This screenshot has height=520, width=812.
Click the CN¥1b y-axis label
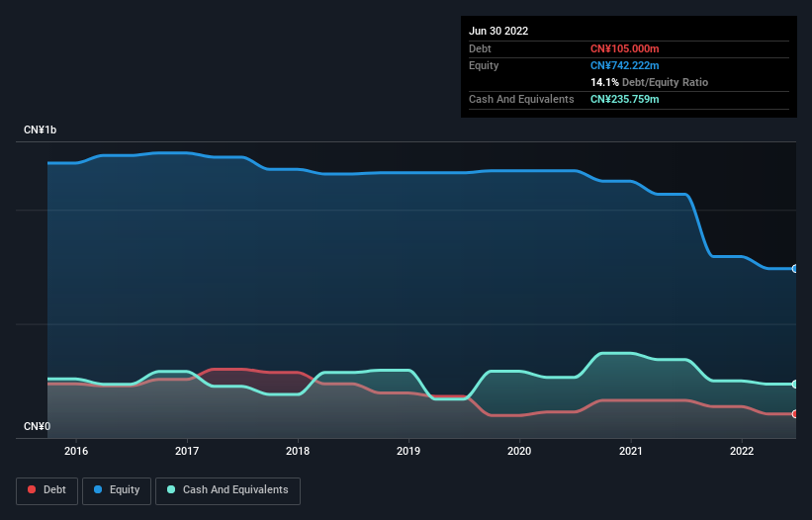40,130
